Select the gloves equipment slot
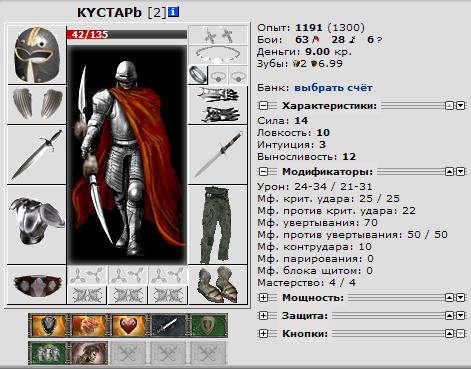Image resolution: width=471 pixels, height=370 pixels. tap(218, 105)
